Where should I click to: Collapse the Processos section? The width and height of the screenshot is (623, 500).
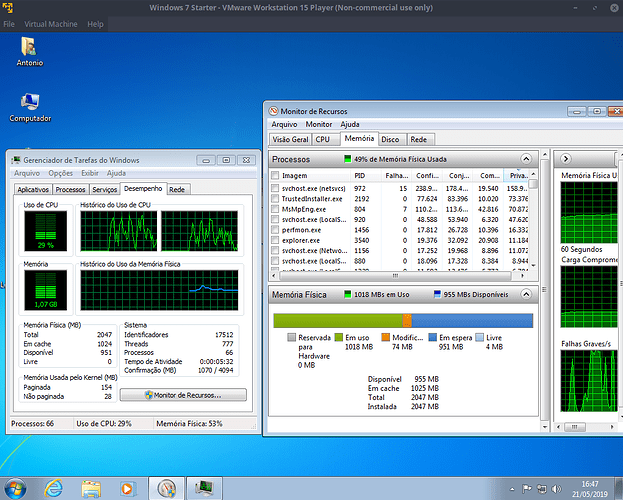point(526,159)
